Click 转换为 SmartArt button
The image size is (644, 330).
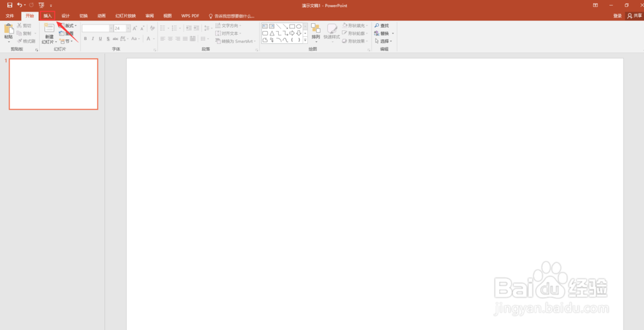tap(236, 41)
